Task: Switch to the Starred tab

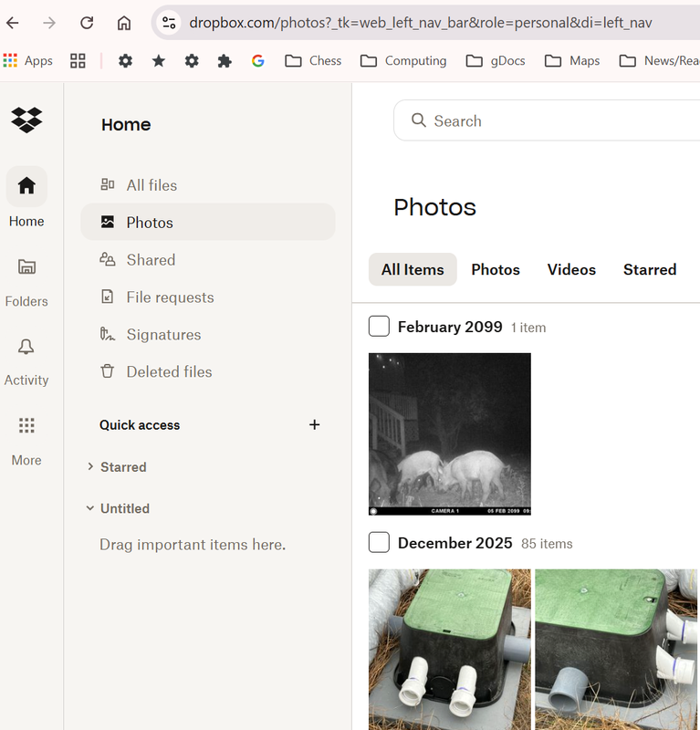Action: coord(649,269)
